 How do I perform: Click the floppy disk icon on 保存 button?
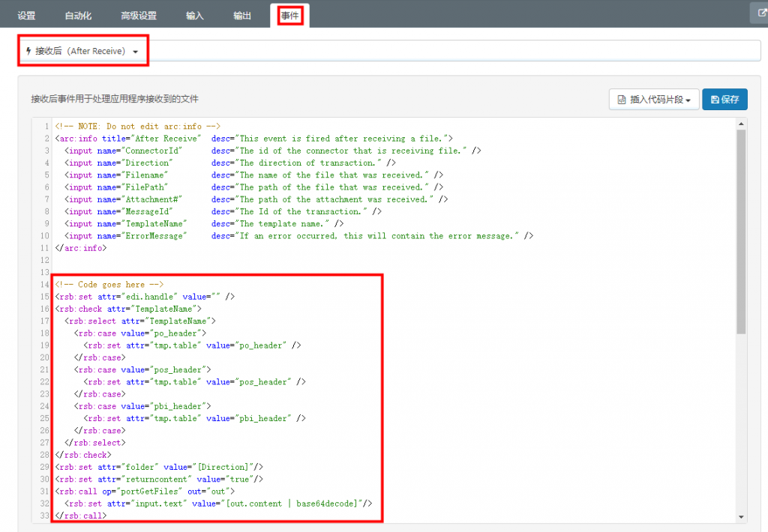pos(715,100)
